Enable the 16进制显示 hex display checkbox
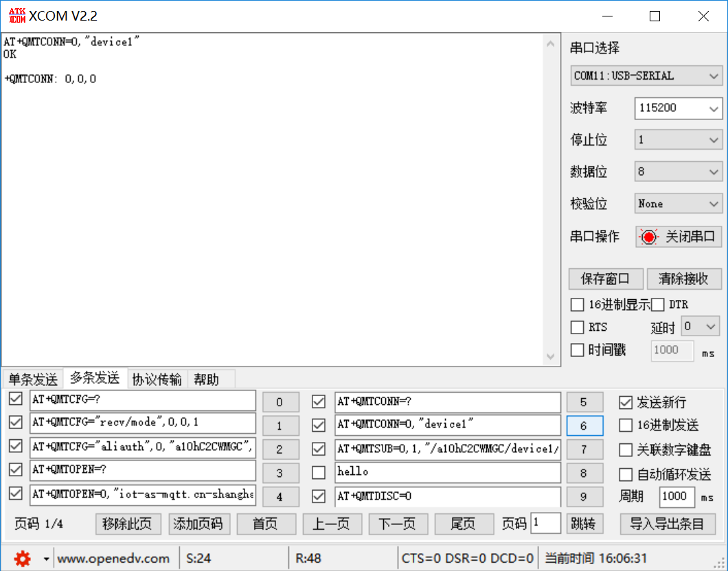 tap(577, 304)
